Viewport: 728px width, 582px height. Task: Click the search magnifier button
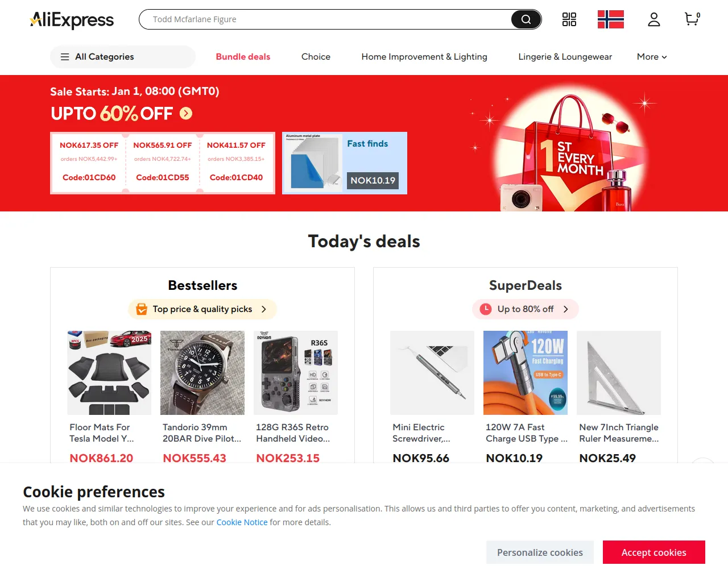526,19
